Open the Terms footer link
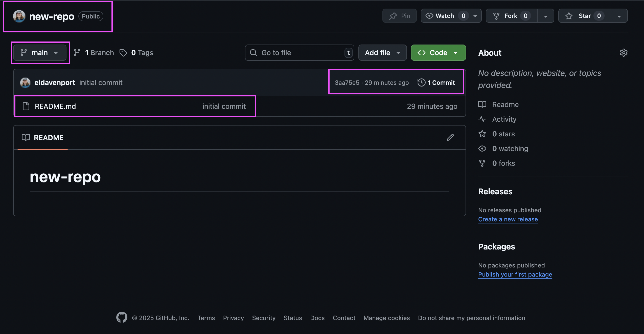644x334 pixels. tap(206, 318)
